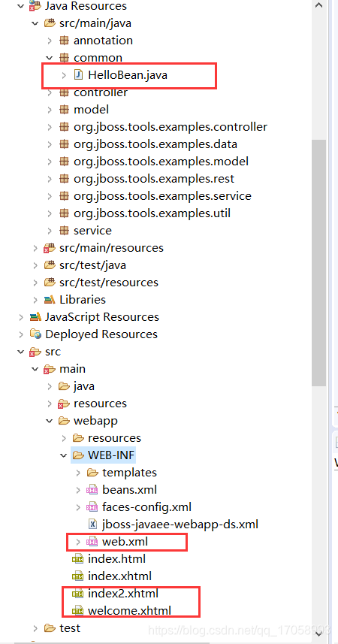Click the main folder error icon

(x=50, y=369)
